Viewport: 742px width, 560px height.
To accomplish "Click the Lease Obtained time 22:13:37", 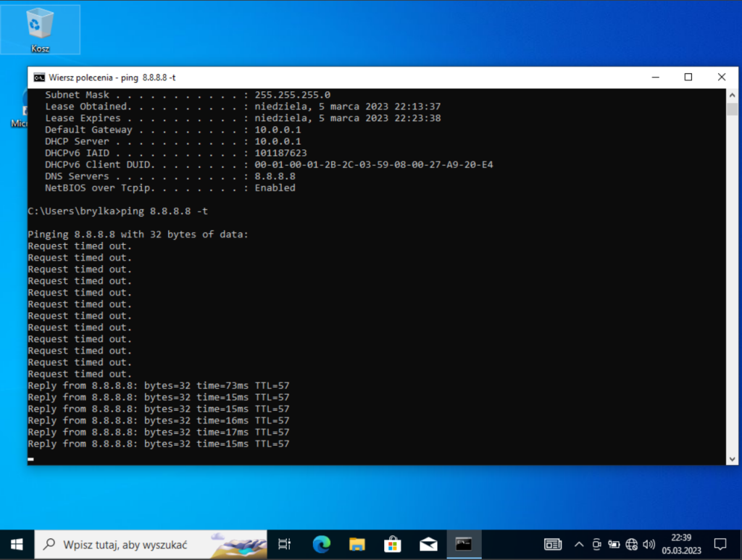I will [x=417, y=106].
